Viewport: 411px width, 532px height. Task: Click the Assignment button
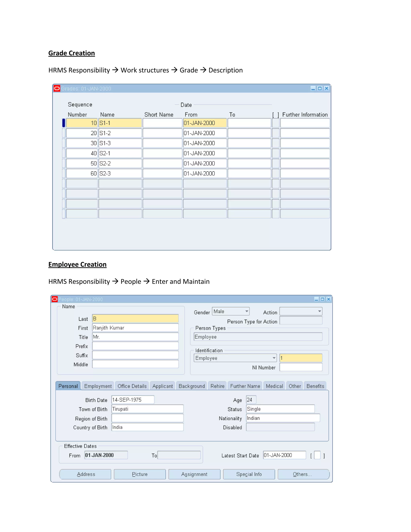[194, 474]
